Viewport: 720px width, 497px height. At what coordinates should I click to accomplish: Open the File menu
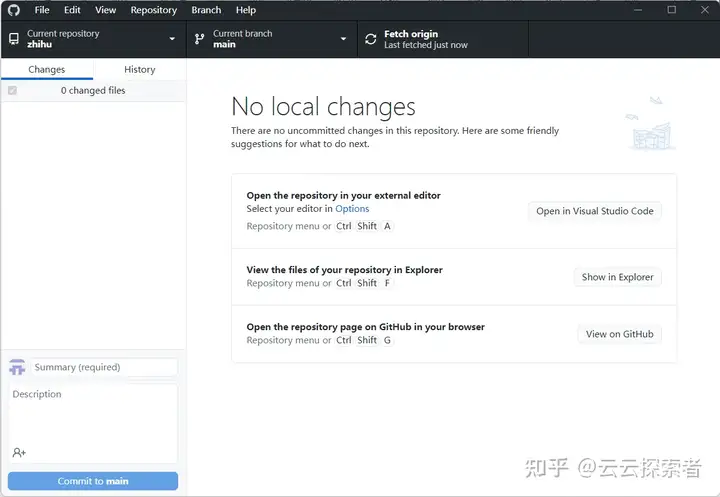42,10
